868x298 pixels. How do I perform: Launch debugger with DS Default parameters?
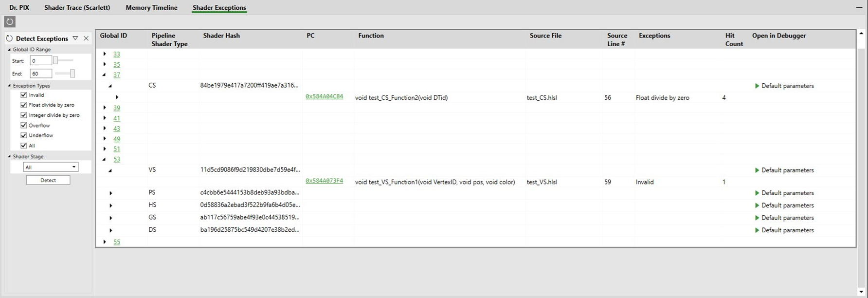pyautogui.click(x=784, y=230)
